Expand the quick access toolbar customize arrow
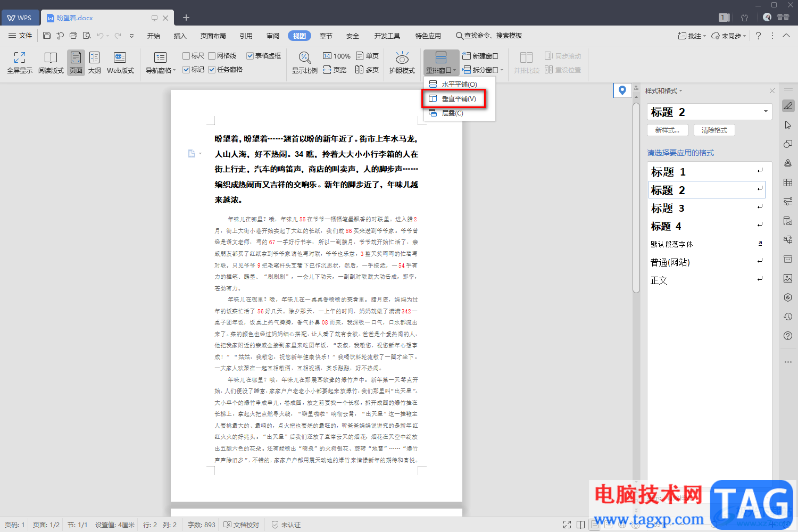Image resolution: width=798 pixels, height=532 pixels. 131,36
